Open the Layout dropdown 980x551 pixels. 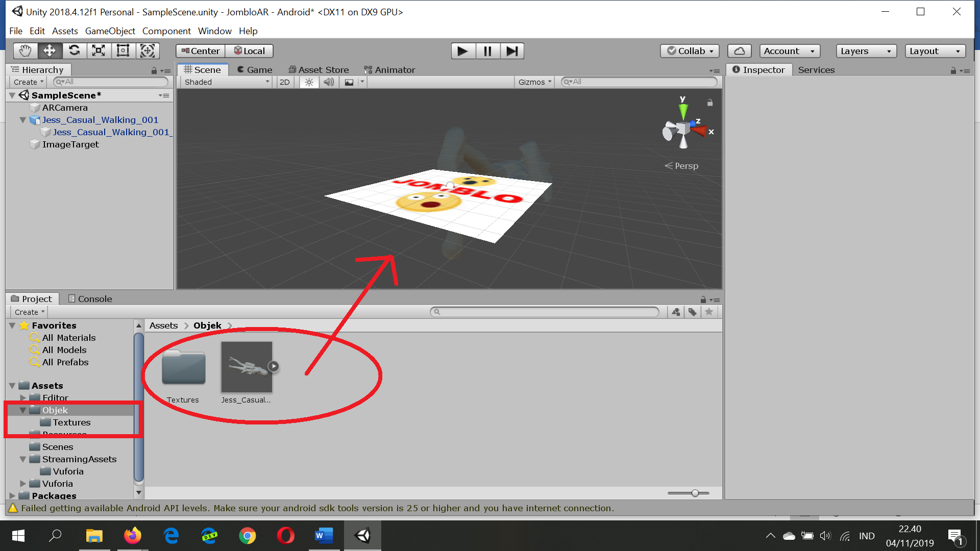tap(936, 51)
